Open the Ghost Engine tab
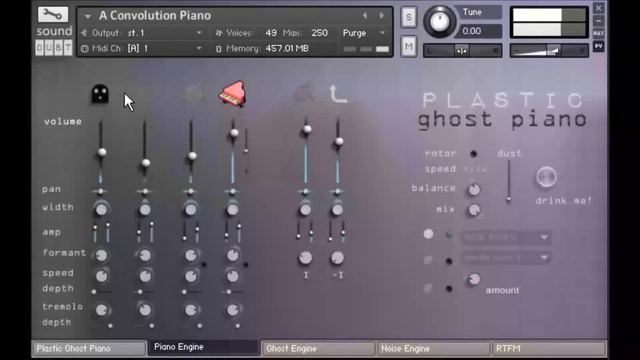 click(318, 349)
